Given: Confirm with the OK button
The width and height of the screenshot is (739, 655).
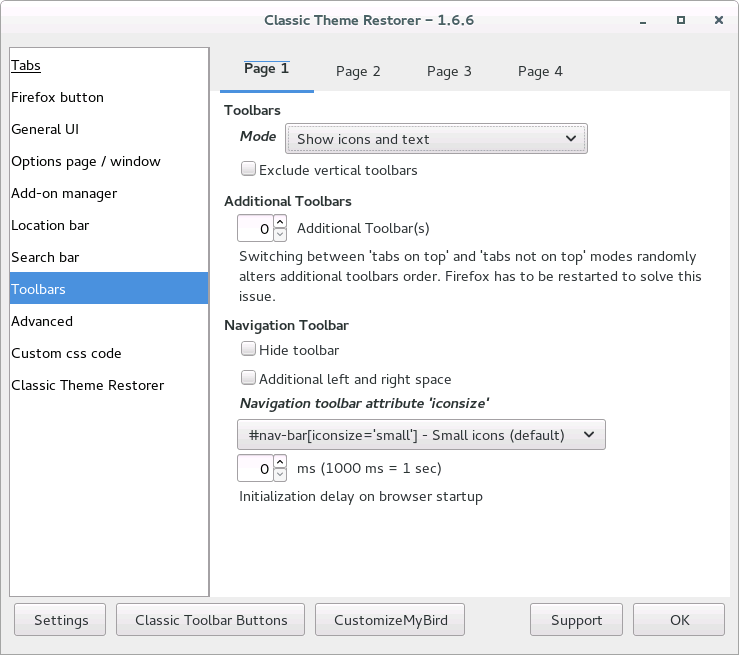Looking at the screenshot, I should pos(679,620).
